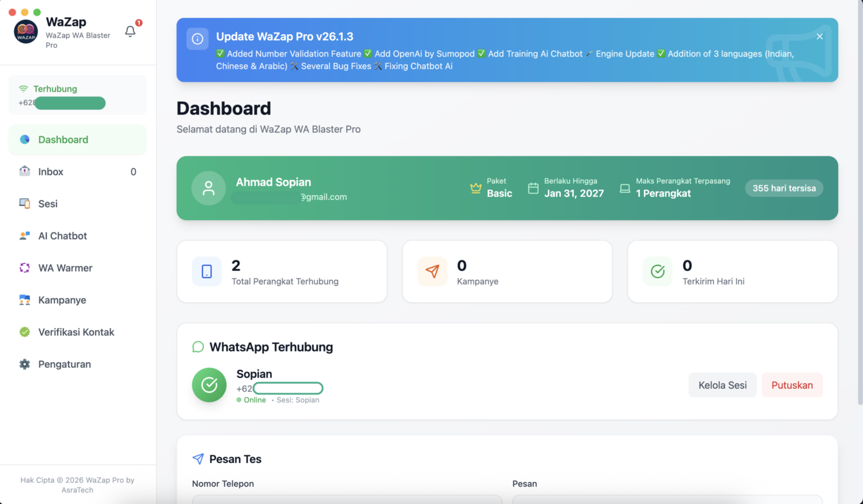This screenshot has width=863, height=504.
Task: Open Pengaturan gear icon
Action: pyautogui.click(x=25, y=364)
